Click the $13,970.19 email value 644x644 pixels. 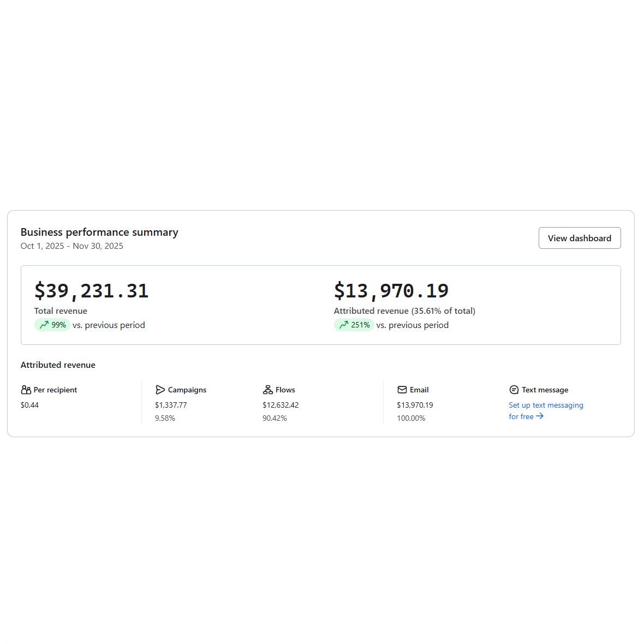click(415, 405)
